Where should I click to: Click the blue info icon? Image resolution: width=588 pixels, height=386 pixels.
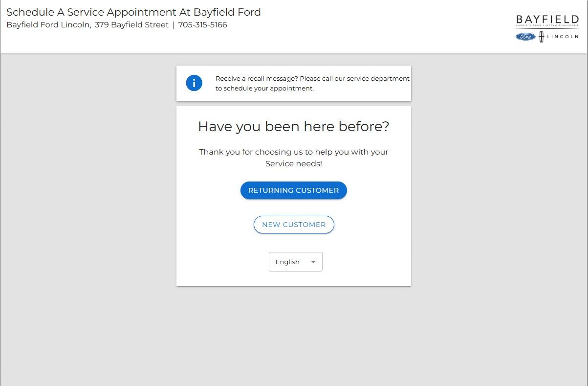click(x=194, y=83)
